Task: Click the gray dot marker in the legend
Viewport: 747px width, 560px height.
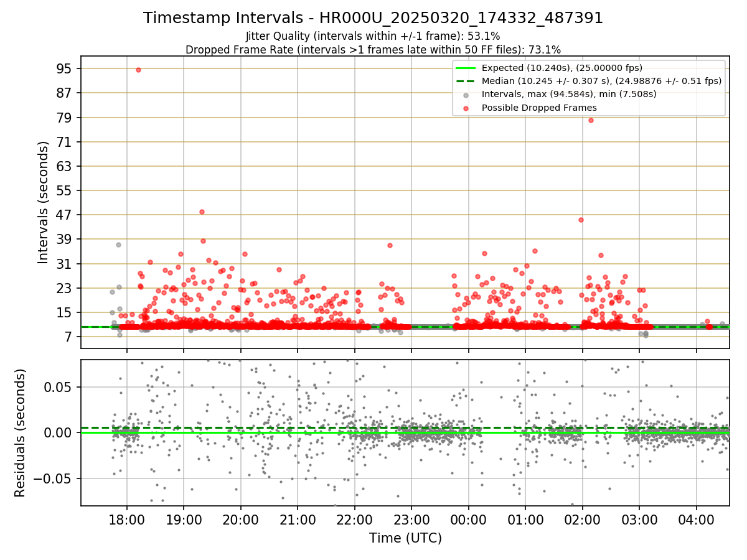Action: pos(466,95)
